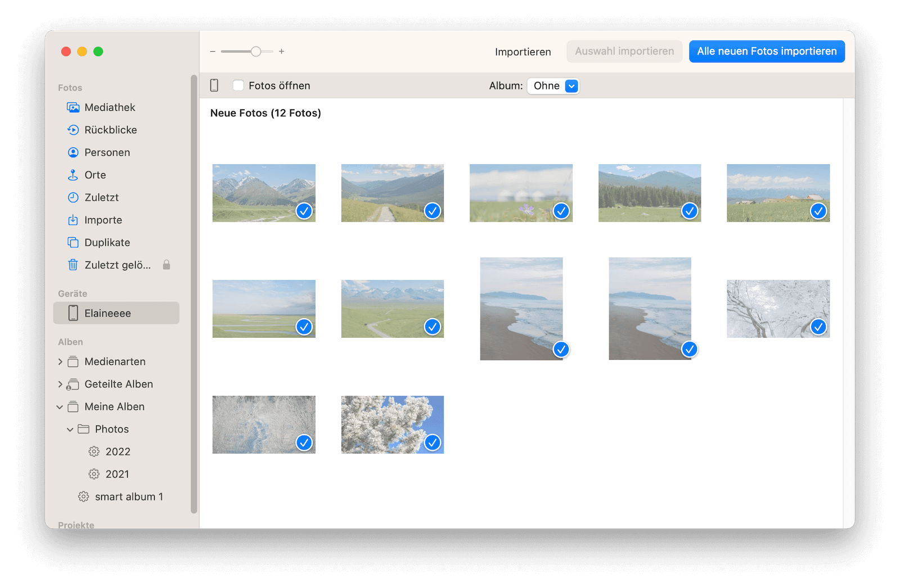Click Alle neuen Fotos importieren button
Viewport: 900px width, 588px height.
coord(767,51)
